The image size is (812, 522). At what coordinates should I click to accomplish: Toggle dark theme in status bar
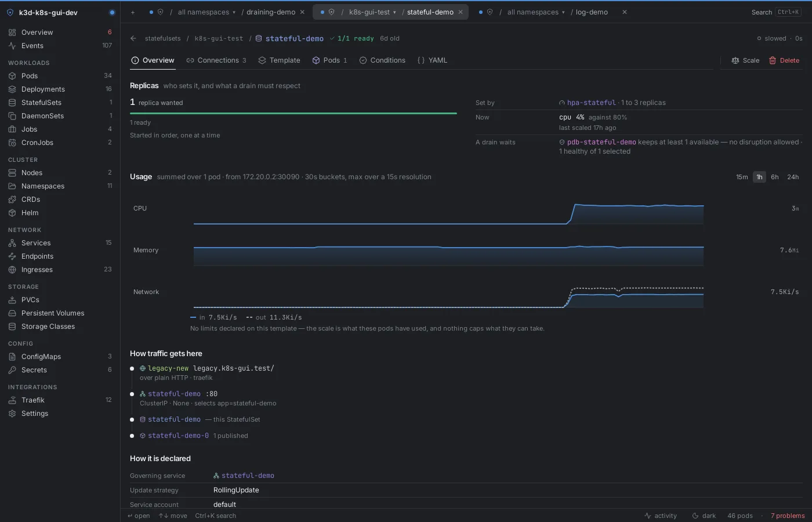coord(704,516)
